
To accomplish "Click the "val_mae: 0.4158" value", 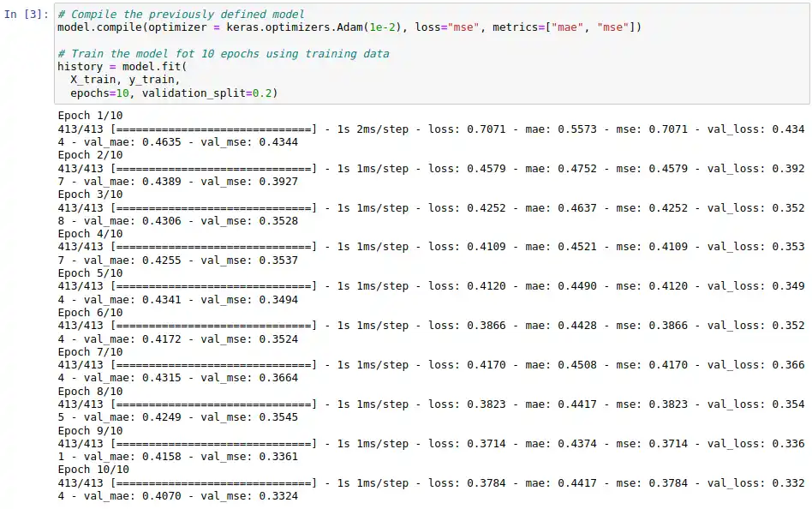I will click(x=133, y=456).
